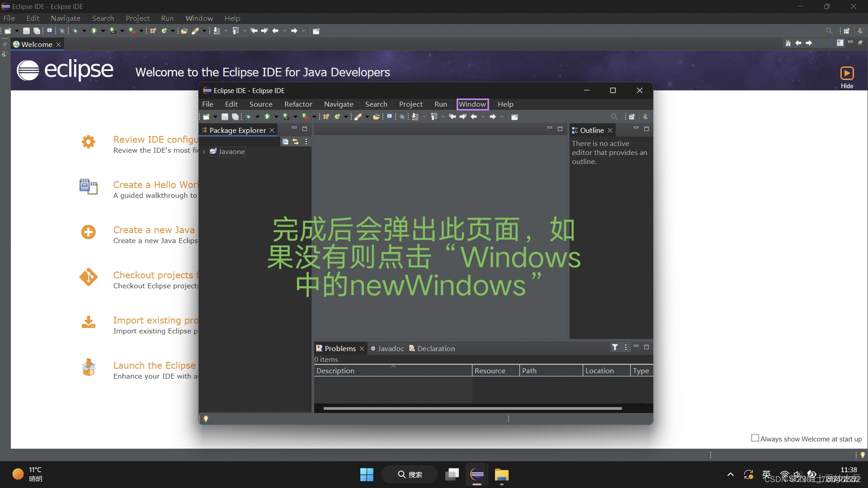Viewport: 868px width, 488px height.
Task: Switch to the Declaration tab
Action: click(x=435, y=348)
